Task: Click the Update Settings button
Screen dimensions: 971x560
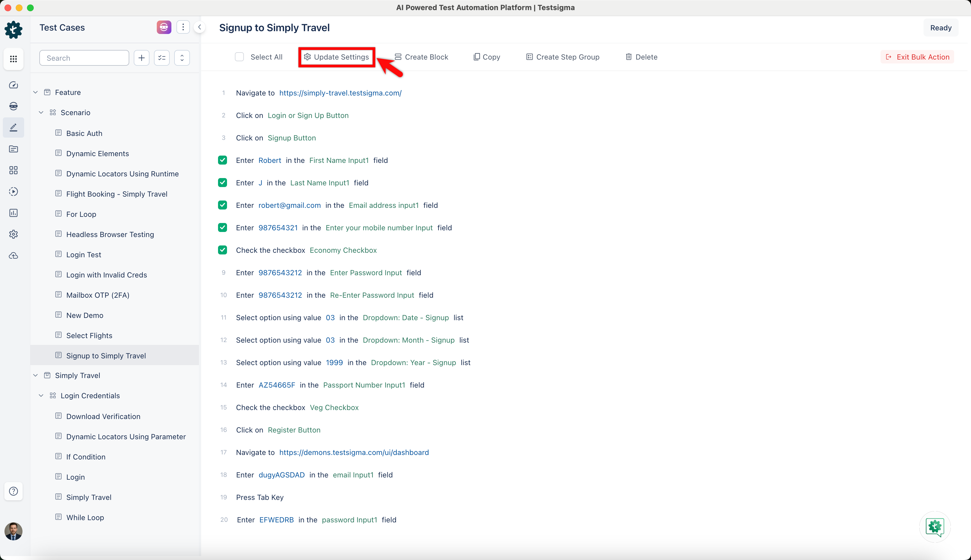Action: (337, 57)
